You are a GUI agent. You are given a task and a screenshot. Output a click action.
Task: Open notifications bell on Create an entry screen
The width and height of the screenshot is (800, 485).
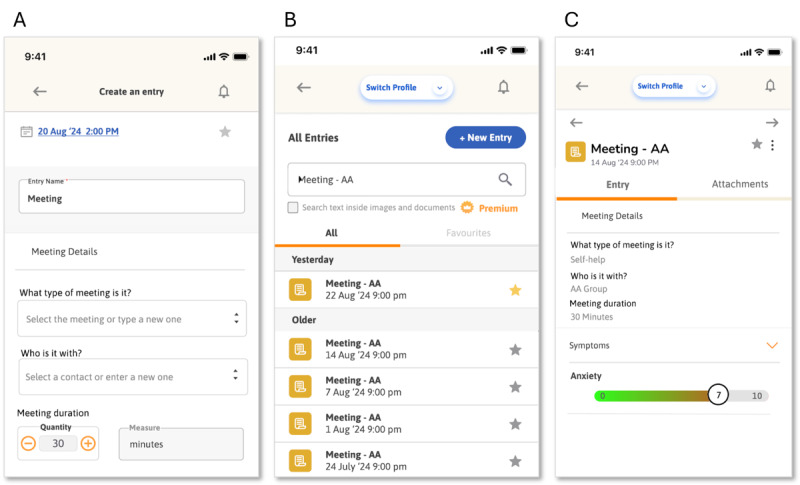(223, 91)
